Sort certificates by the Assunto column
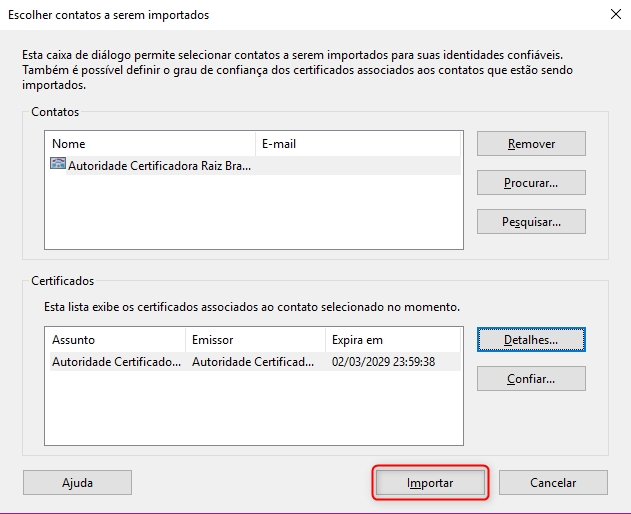This screenshot has height=514, width=631. pyautogui.click(x=115, y=340)
